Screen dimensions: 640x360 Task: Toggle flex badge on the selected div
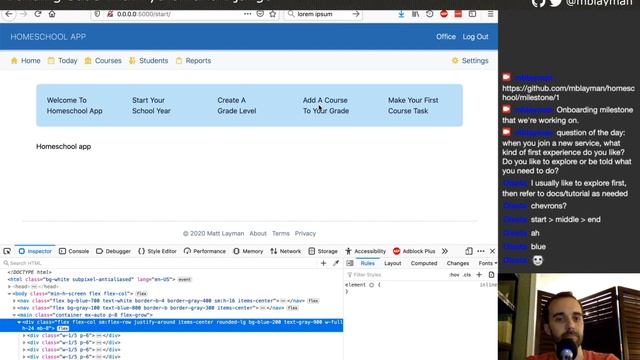[63, 329]
